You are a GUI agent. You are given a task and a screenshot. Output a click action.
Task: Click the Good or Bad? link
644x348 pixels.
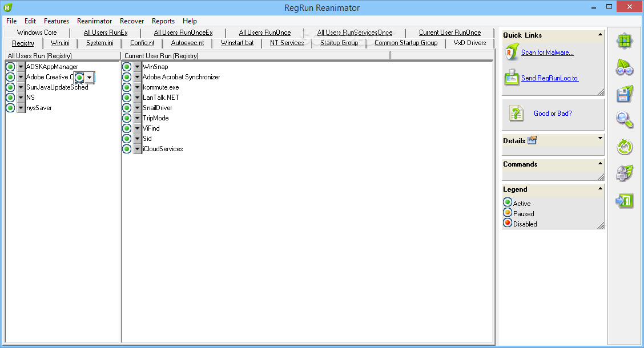pos(553,114)
